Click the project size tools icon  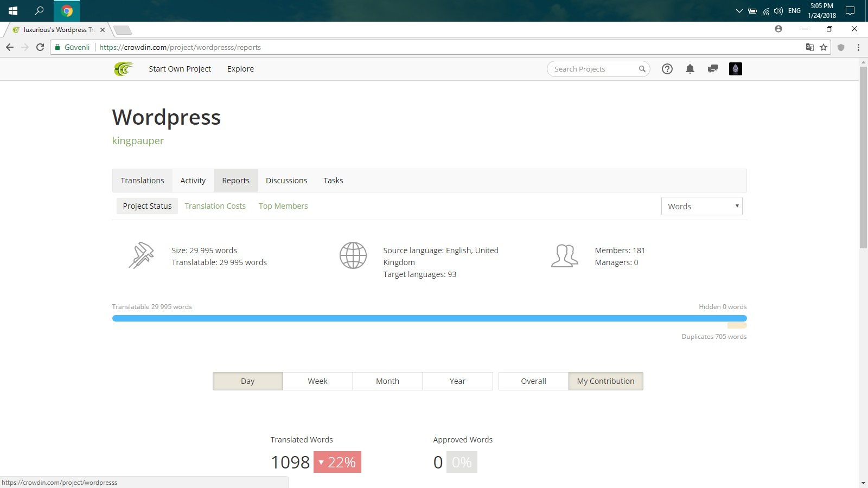pyautogui.click(x=141, y=255)
